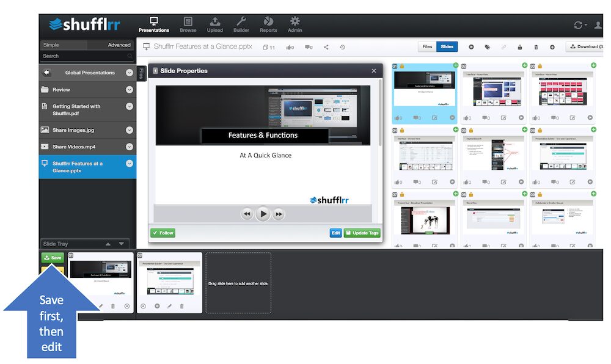Click the green Save button in tray

(x=53, y=258)
